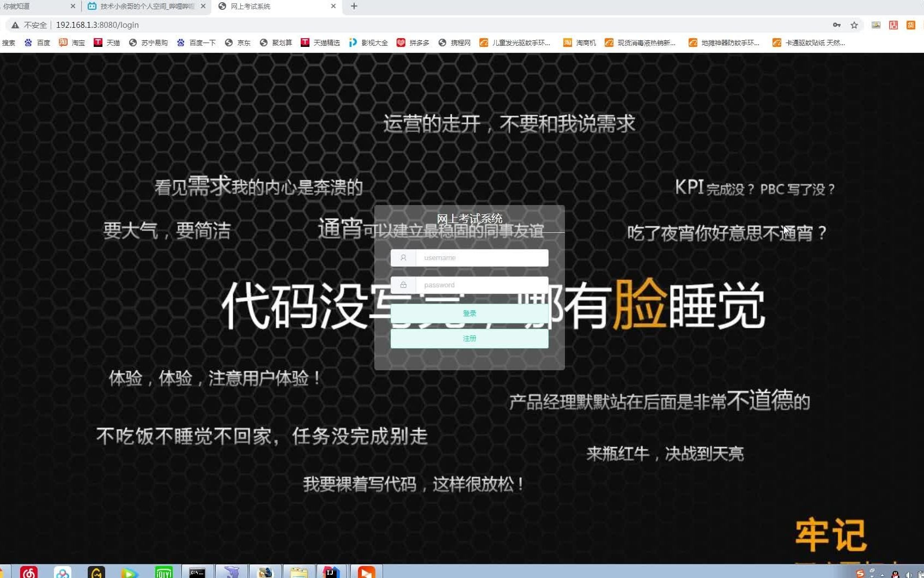This screenshot has width=924, height=578.
Task: Open the orange video player taskbar icon
Action: 366,572
